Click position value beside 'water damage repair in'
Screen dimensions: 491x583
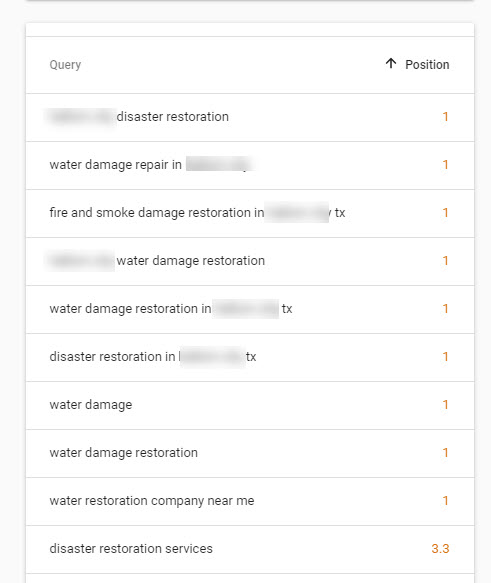tap(445, 165)
